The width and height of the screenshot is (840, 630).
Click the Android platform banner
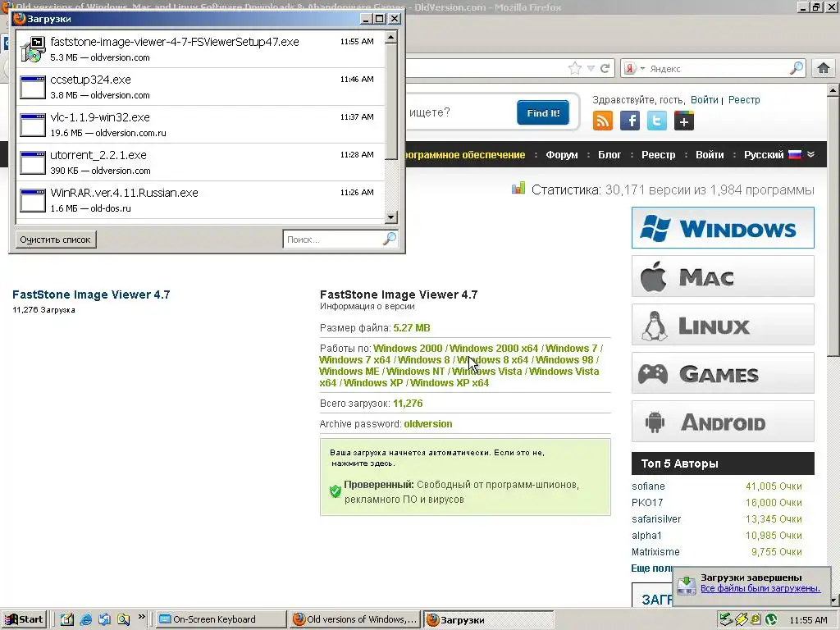pos(723,422)
